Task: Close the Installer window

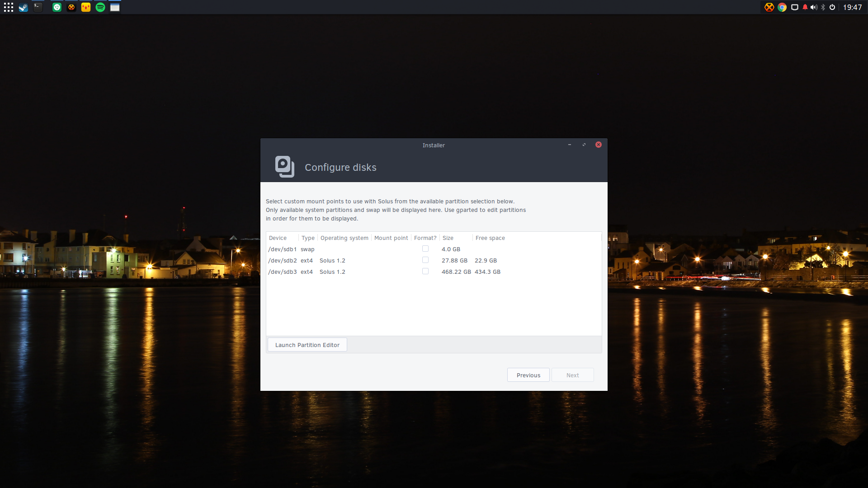Action: [x=599, y=145]
